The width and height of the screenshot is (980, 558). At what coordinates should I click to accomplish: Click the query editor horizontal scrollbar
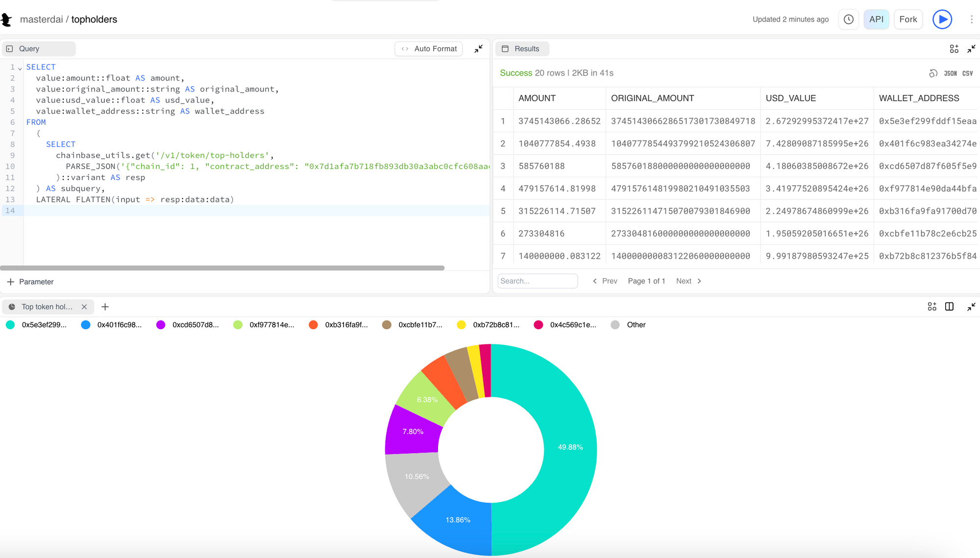[222, 268]
